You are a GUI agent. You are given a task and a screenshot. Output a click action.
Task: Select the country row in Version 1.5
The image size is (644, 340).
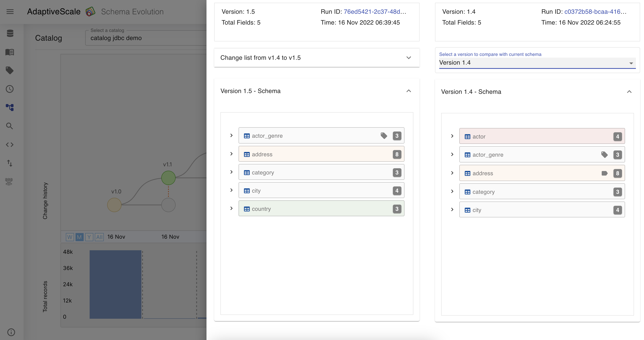pyautogui.click(x=321, y=208)
